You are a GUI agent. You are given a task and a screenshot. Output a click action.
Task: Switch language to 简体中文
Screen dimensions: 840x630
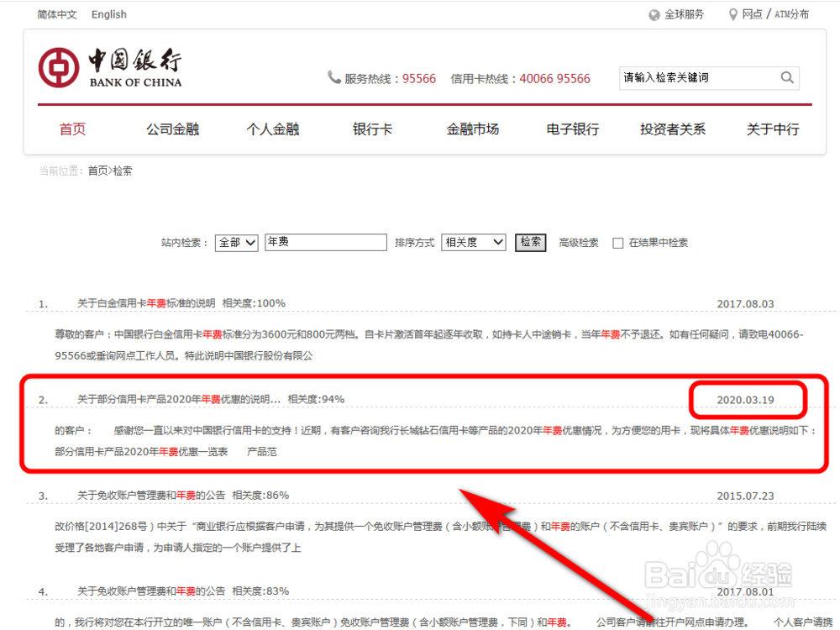coord(57,14)
